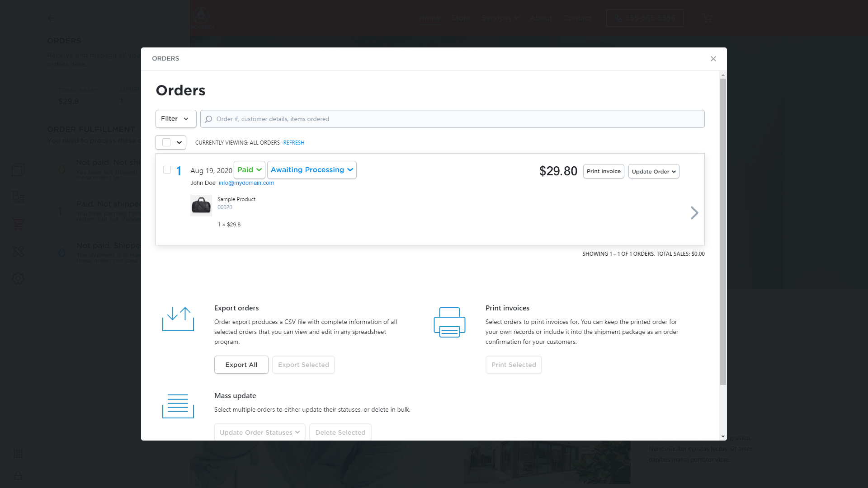Screen dimensions: 868x488
Task: Open the Home menu item in site header
Action: click(429, 18)
